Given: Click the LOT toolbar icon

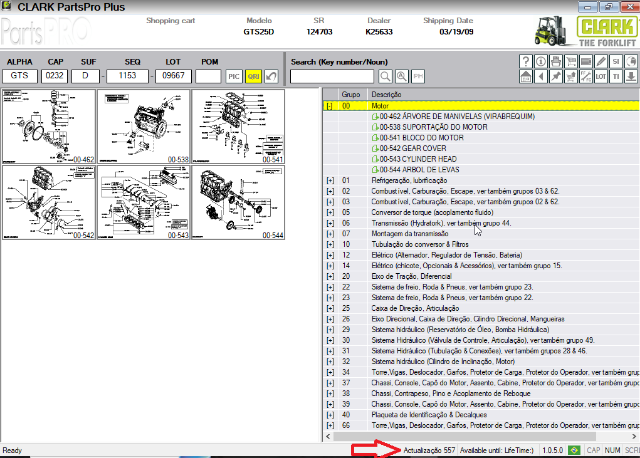Looking at the screenshot, I should [601, 76].
